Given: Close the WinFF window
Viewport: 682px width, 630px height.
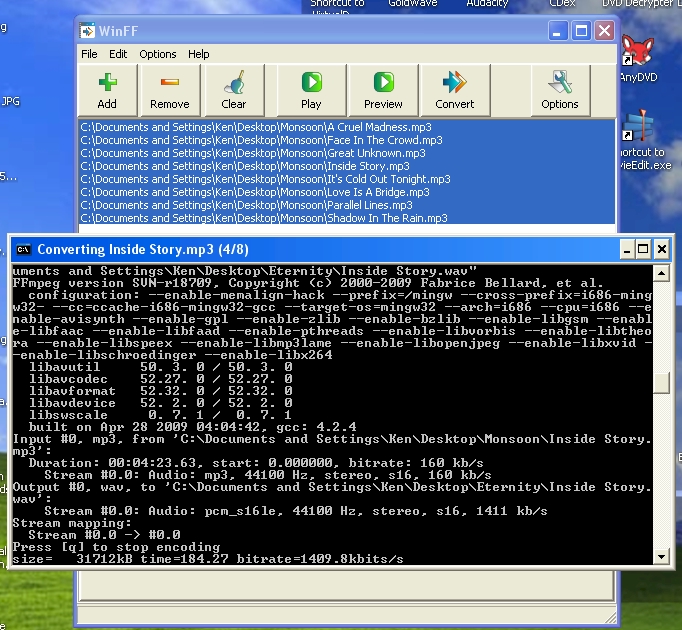Looking at the screenshot, I should 605,31.
